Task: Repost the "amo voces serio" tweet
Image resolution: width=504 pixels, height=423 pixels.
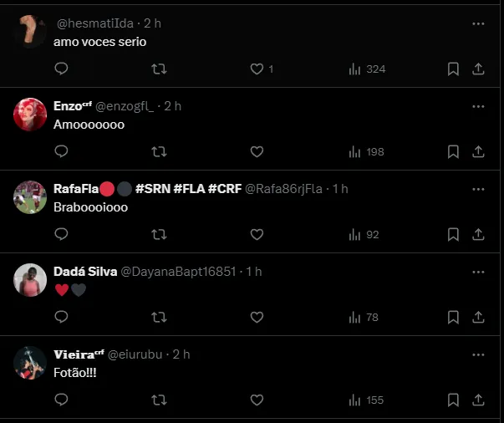Action: point(159,69)
